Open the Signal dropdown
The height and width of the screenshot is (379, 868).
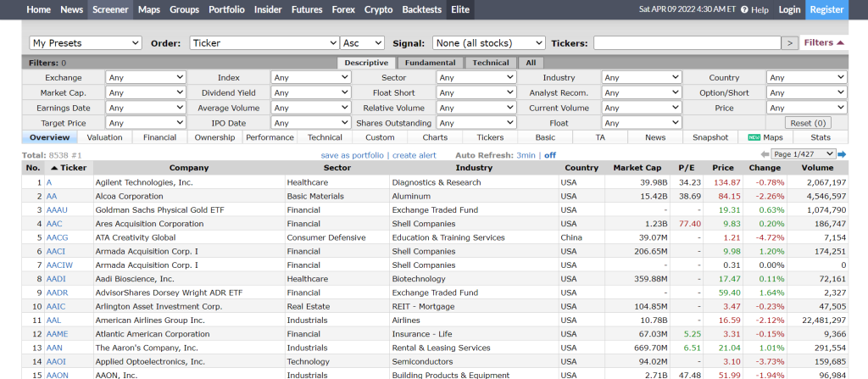[489, 42]
